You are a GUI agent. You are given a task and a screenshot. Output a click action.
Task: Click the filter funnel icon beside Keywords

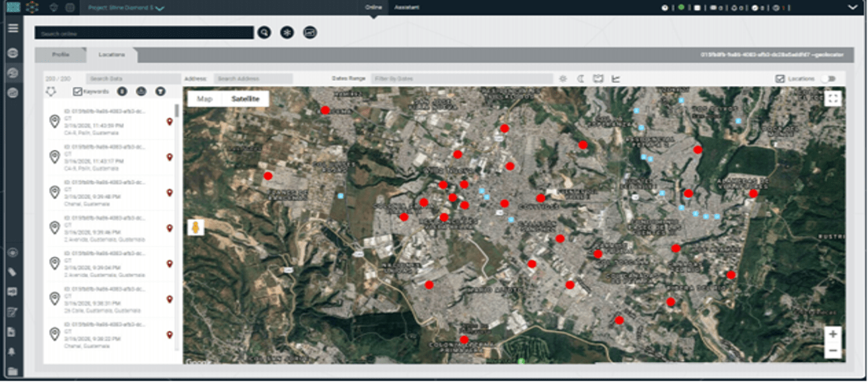(160, 92)
